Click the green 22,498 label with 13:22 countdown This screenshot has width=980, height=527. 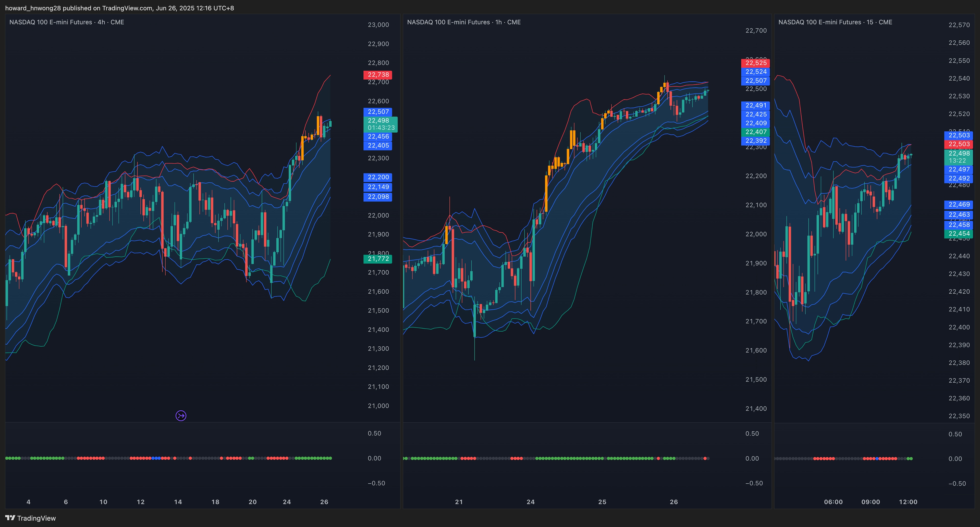point(959,157)
